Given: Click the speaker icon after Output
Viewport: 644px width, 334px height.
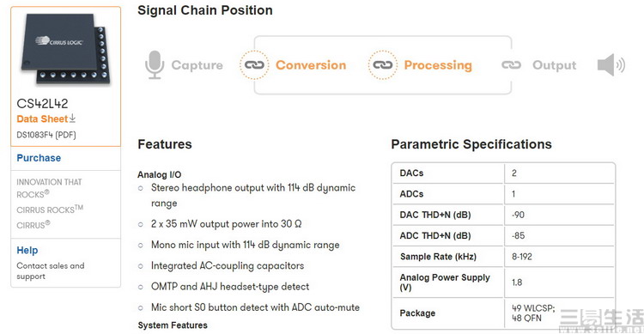Looking at the screenshot, I should [611, 65].
